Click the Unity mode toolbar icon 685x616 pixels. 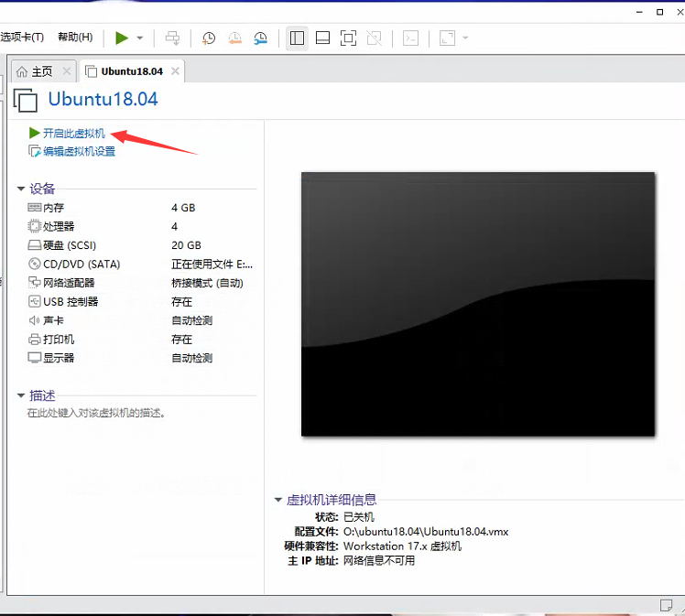[374, 38]
